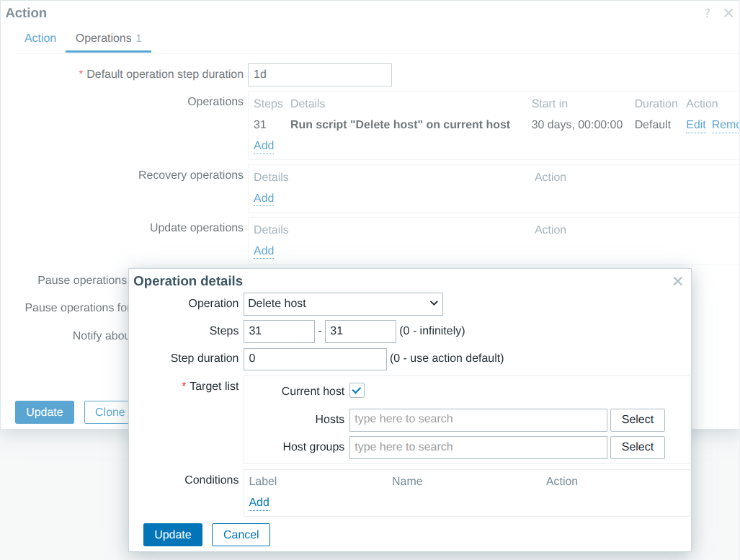The width and height of the screenshot is (740, 560).
Task: Click Select next to Host groups
Action: 637,447
